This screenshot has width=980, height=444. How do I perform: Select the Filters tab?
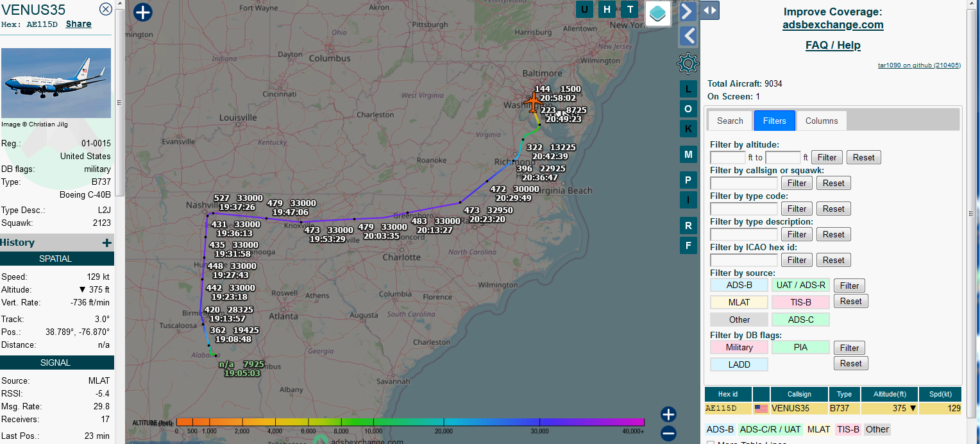click(x=775, y=121)
